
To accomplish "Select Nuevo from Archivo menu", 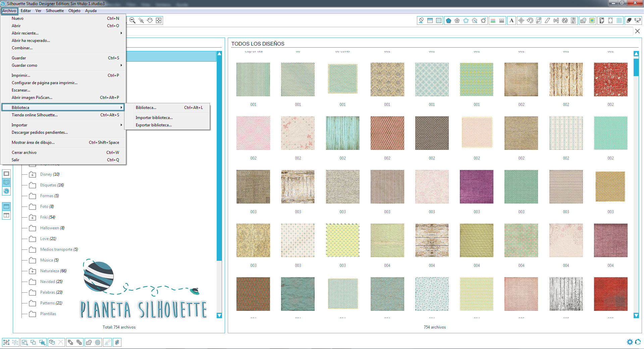I will click(x=64, y=18).
